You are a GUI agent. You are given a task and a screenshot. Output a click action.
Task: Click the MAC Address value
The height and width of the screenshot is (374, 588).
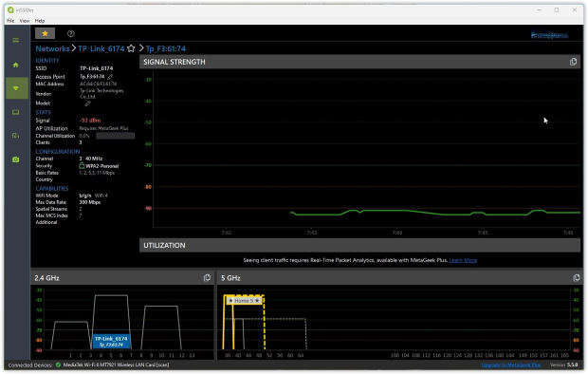pos(99,84)
